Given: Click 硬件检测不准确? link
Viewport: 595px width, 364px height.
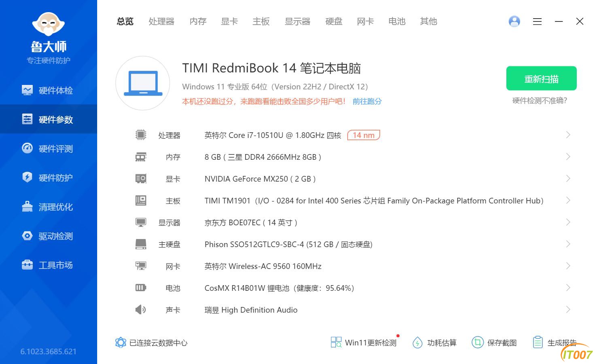Looking at the screenshot, I should tap(540, 101).
